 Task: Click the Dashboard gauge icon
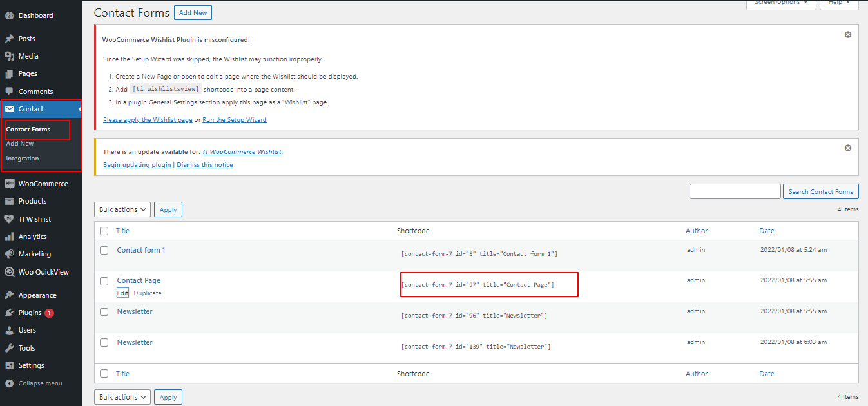click(10, 15)
